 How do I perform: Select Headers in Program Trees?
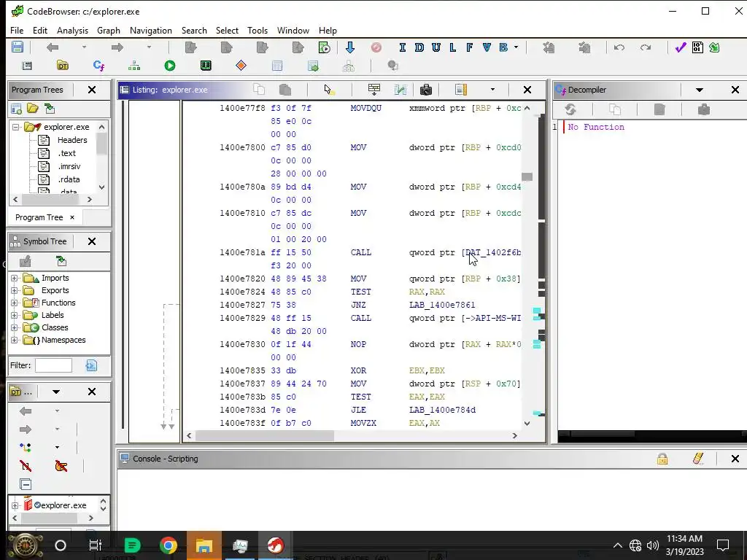[x=72, y=140]
